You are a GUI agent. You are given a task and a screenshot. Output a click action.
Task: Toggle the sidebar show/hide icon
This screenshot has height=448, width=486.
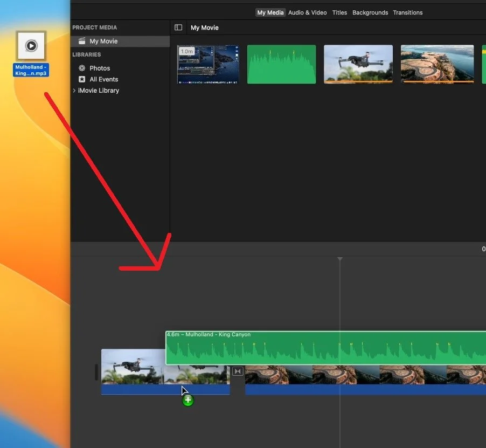click(178, 27)
